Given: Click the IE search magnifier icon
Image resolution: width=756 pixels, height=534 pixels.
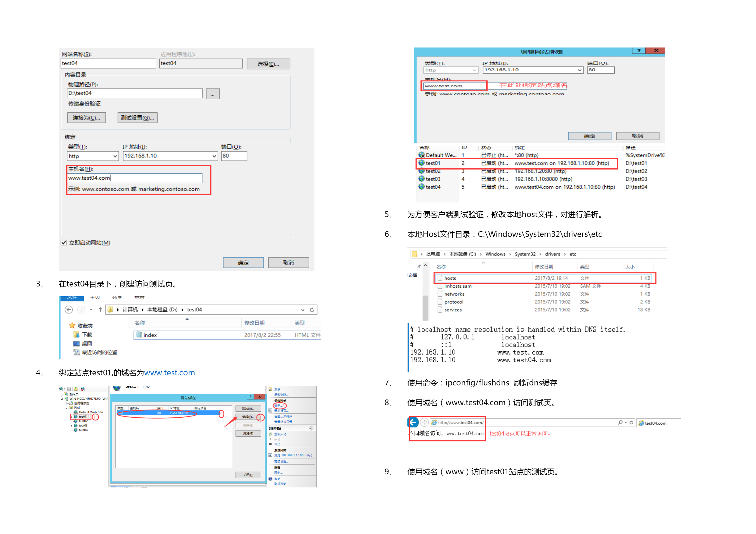Looking at the screenshot, I should tap(620, 423).
